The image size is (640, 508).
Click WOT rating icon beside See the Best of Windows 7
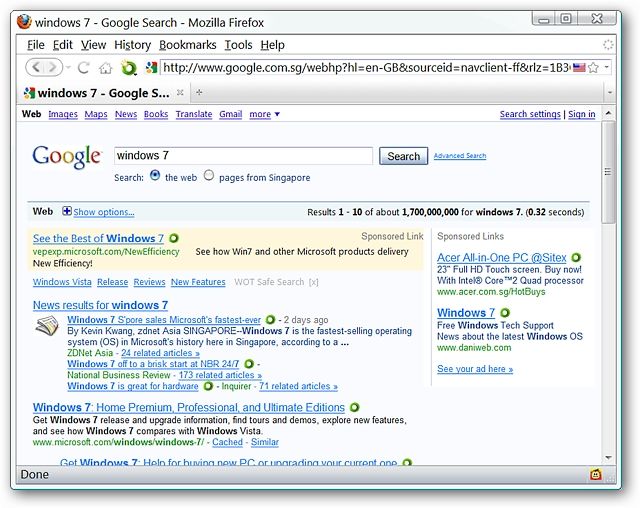click(x=174, y=238)
